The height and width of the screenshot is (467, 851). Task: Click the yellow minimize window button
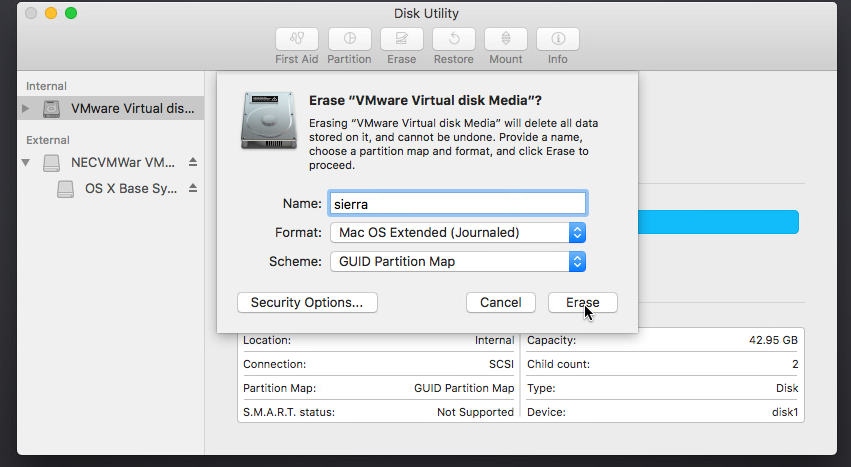(51, 13)
